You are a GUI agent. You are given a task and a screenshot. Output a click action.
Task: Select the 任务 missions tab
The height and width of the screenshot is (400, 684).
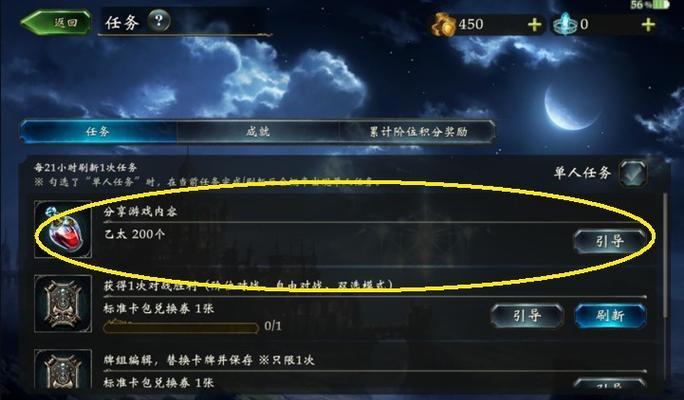point(98,131)
